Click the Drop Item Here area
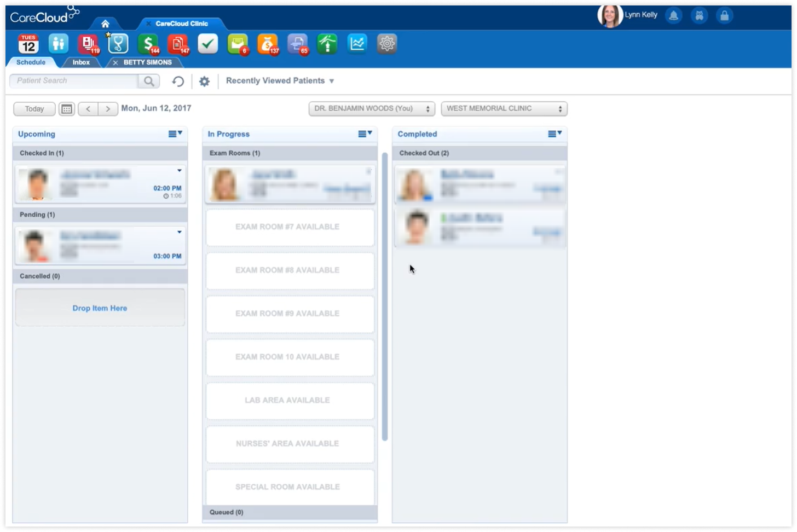The width and height of the screenshot is (797, 532). click(x=100, y=308)
